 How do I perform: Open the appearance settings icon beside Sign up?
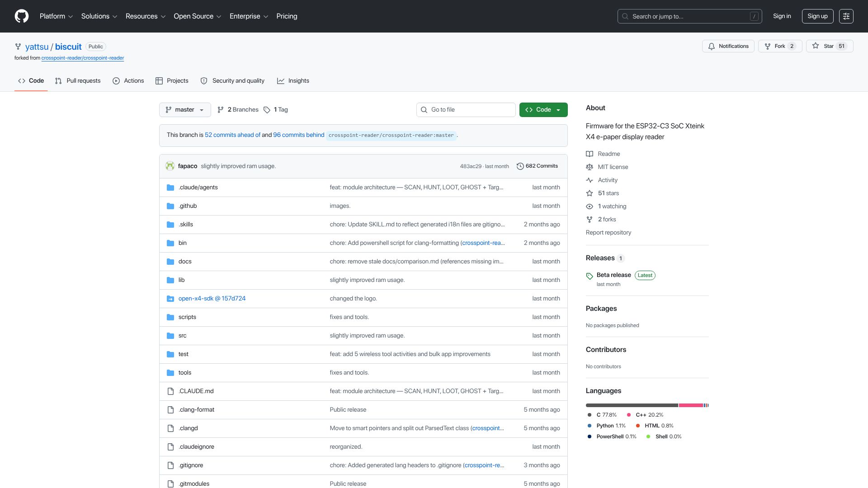846,16
